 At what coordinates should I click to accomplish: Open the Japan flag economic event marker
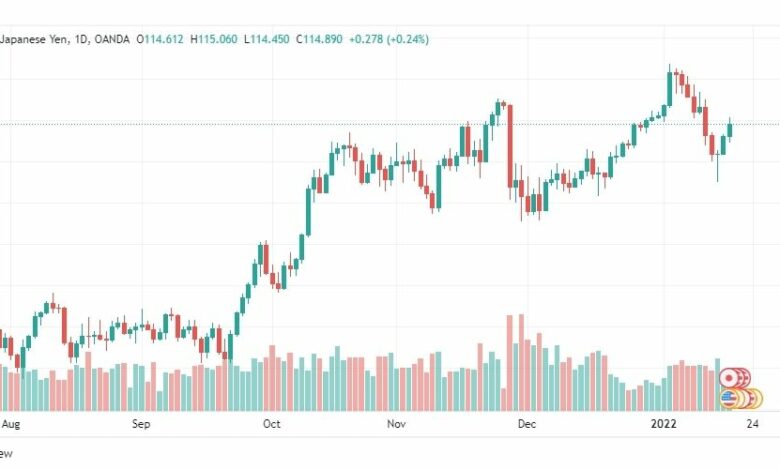729,379
